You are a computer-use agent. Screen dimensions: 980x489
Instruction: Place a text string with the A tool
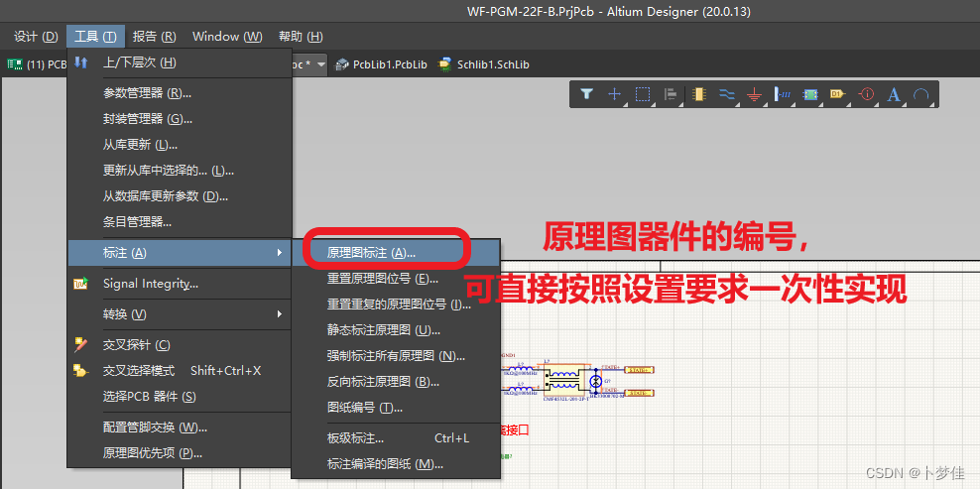(x=895, y=94)
